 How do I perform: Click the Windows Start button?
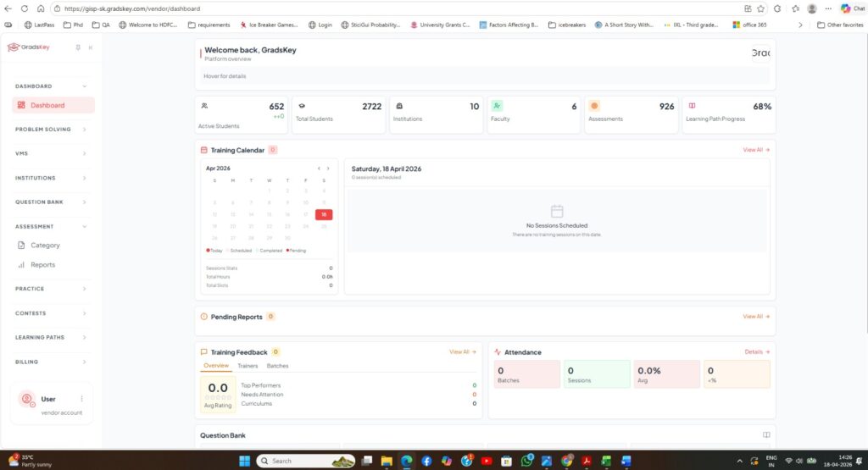[x=244, y=461]
